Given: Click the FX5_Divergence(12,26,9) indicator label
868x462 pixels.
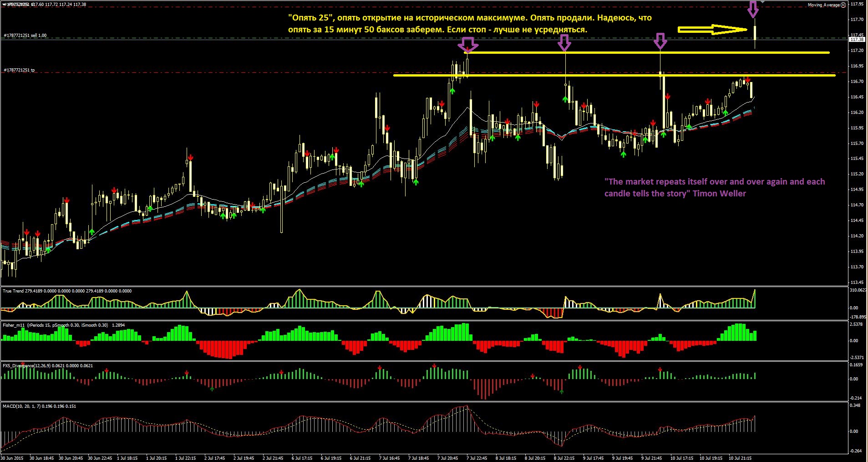Looking at the screenshot, I should click(x=48, y=365).
